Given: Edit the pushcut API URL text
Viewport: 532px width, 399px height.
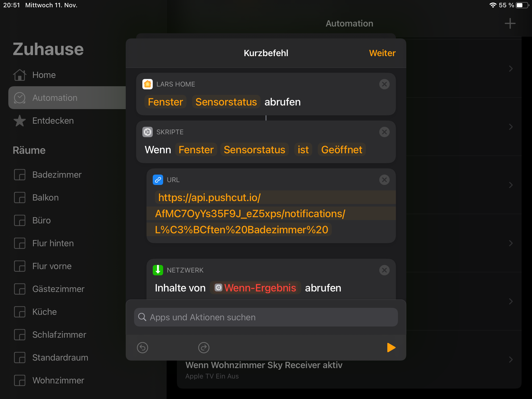Looking at the screenshot, I should pyautogui.click(x=249, y=214).
